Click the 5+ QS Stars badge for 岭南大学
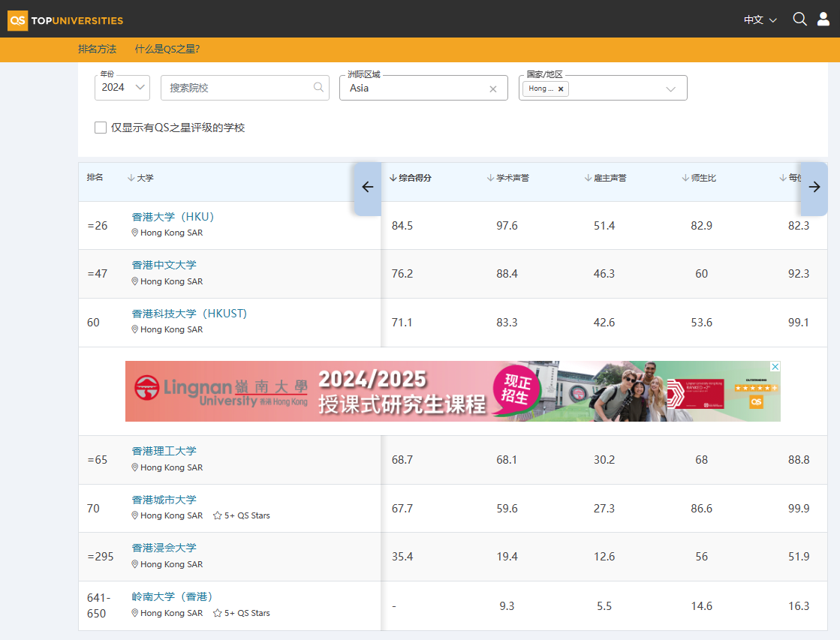Image resolution: width=840 pixels, height=640 pixels. [x=242, y=613]
